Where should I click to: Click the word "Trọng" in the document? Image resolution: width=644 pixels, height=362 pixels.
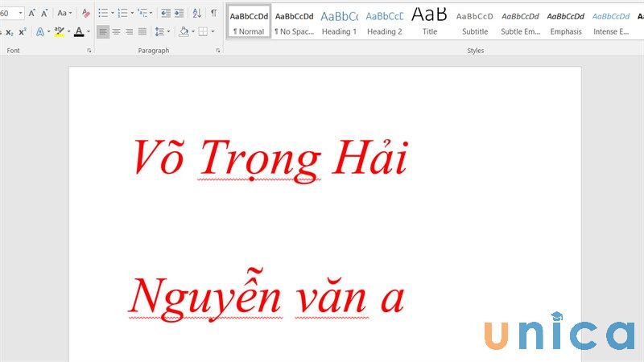coord(260,160)
